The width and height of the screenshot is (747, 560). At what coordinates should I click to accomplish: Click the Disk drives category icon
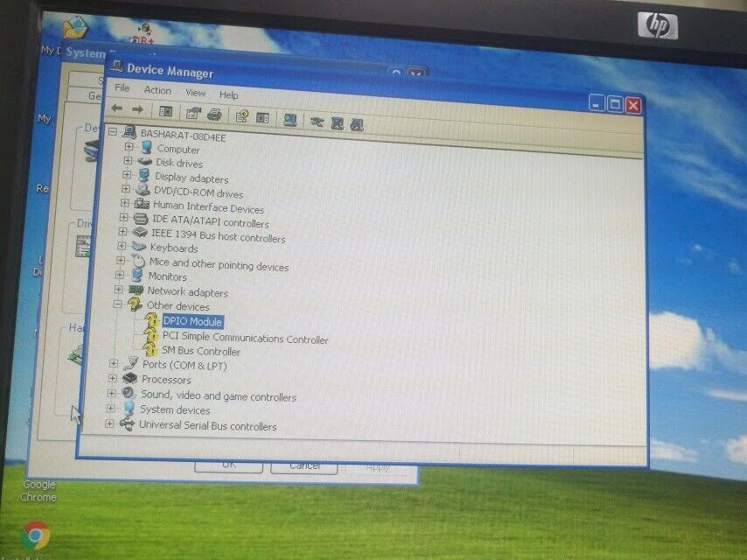point(145,162)
